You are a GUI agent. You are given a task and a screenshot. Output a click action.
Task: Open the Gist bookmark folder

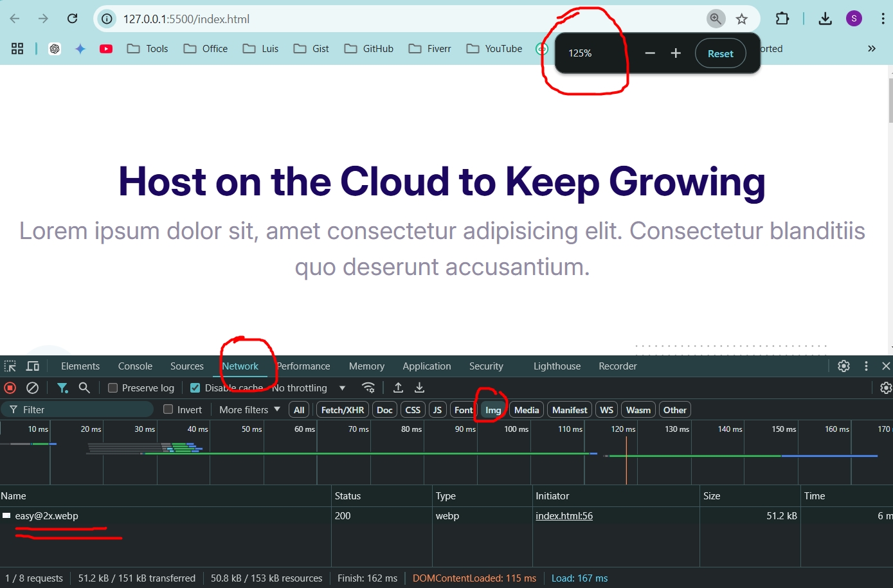coord(311,49)
